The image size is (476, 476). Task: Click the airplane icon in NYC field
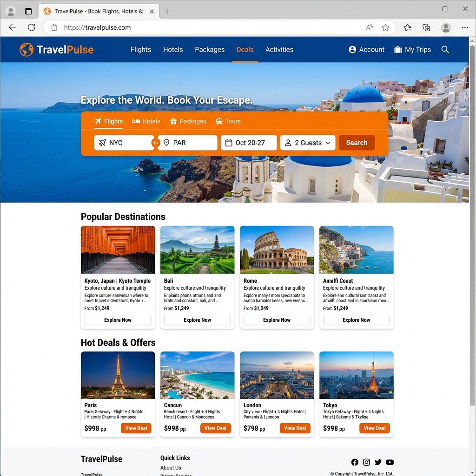pos(102,143)
